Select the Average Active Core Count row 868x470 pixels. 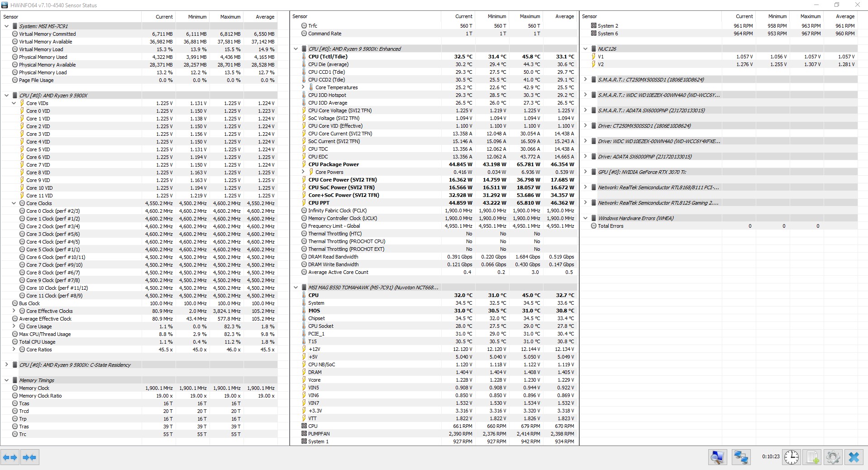tap(434, 272)
